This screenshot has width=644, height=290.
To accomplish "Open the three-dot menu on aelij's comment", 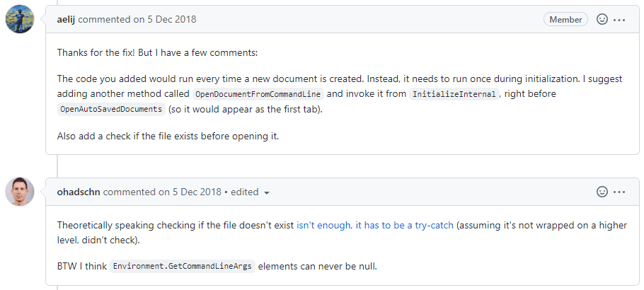I will [619, 19].
